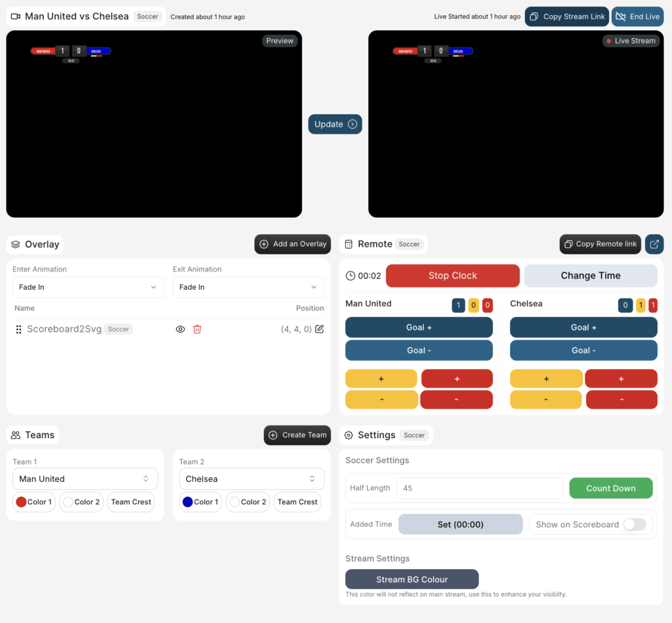Add yellow card to Chelsea
Image resolution: width=672 pixels, height=623 pixels.
[x=546, y=379]
